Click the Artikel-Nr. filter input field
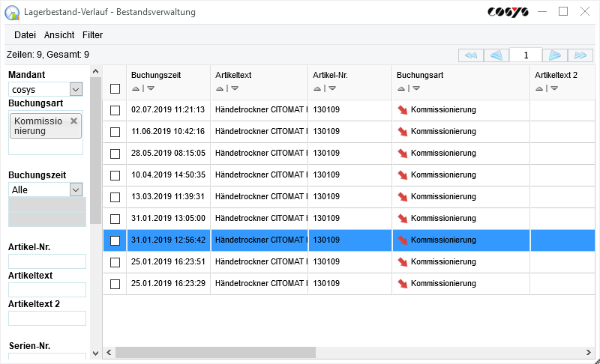 coord(47,261)
